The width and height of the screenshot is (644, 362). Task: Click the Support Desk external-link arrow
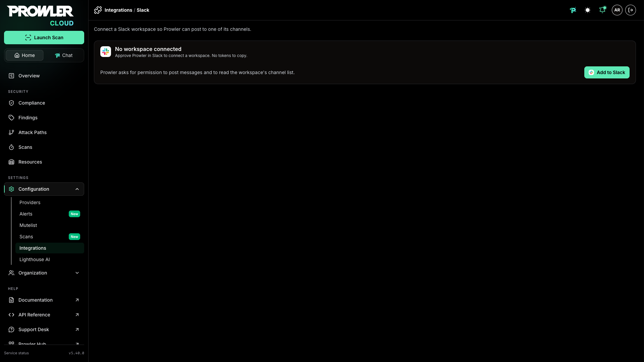click(x=77, y=329)
